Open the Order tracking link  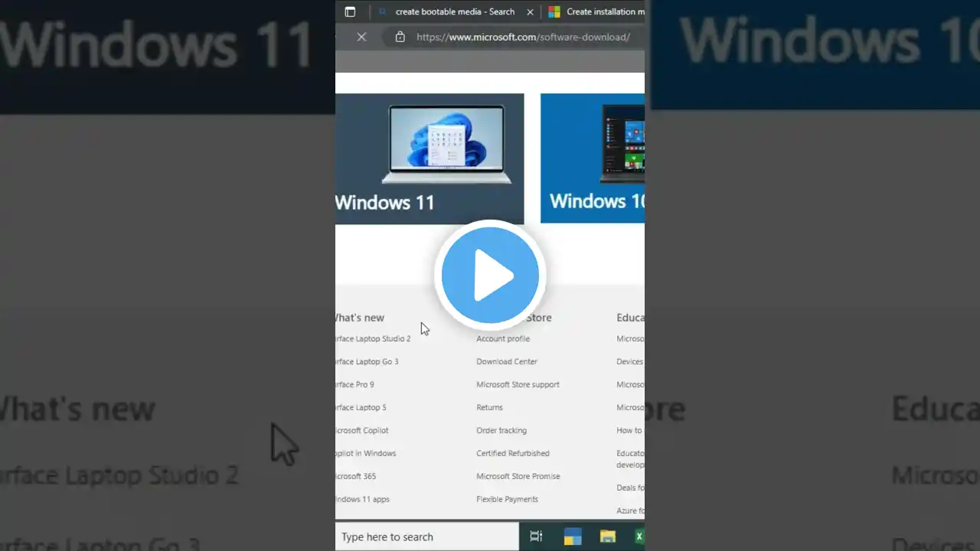pyautogui.click(x=501, y=430)
